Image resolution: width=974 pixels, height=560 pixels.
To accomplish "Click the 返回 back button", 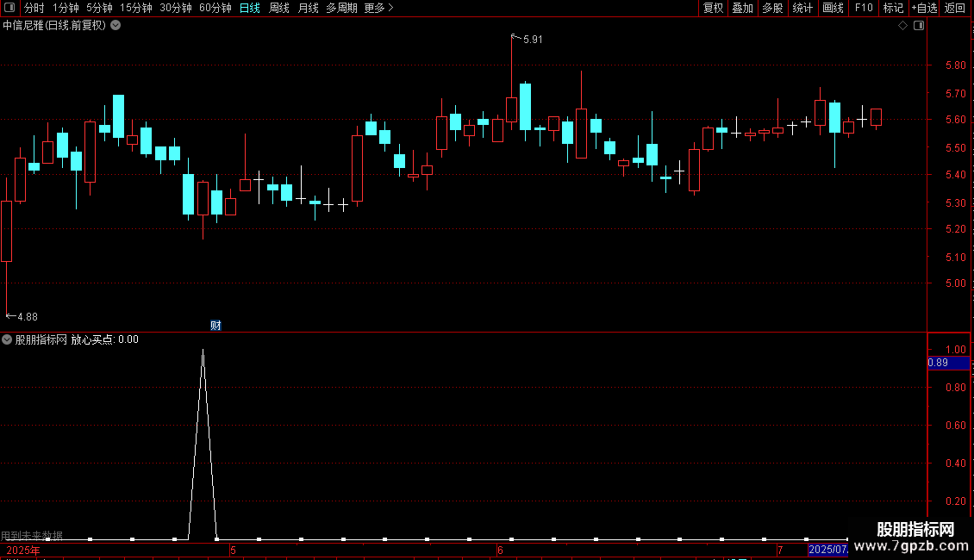I will coord(955,8).
